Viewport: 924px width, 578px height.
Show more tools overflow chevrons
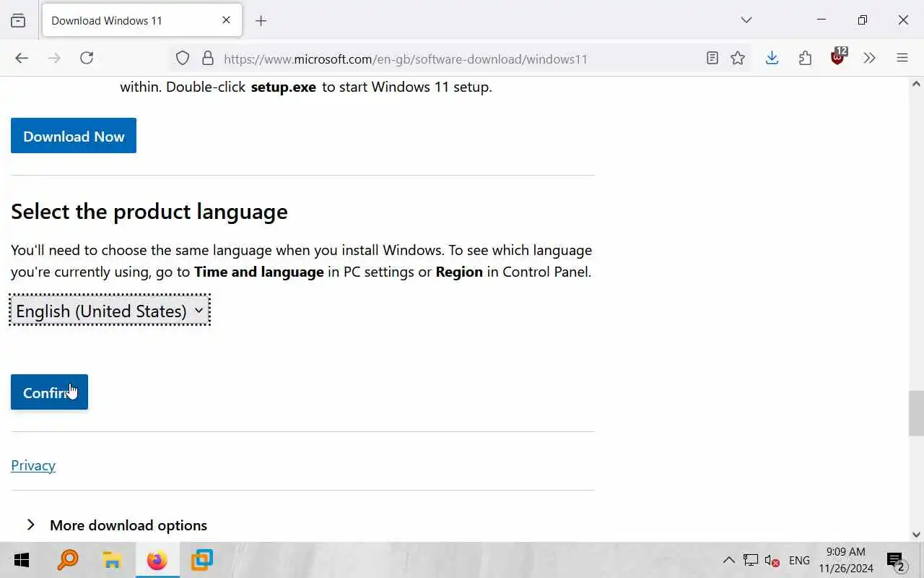[869, 59]
